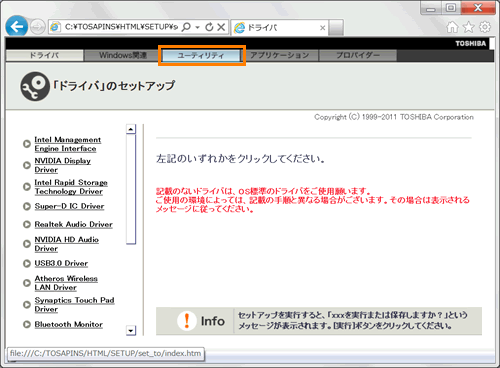Open the tools gear icon
Screen dimensions: 500x368
485,27
